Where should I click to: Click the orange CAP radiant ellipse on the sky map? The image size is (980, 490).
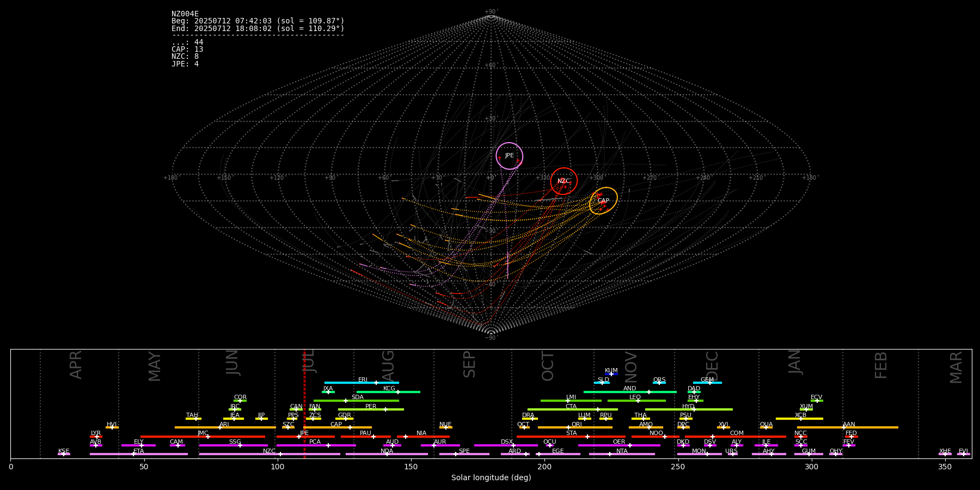click(x=603, y=201)
